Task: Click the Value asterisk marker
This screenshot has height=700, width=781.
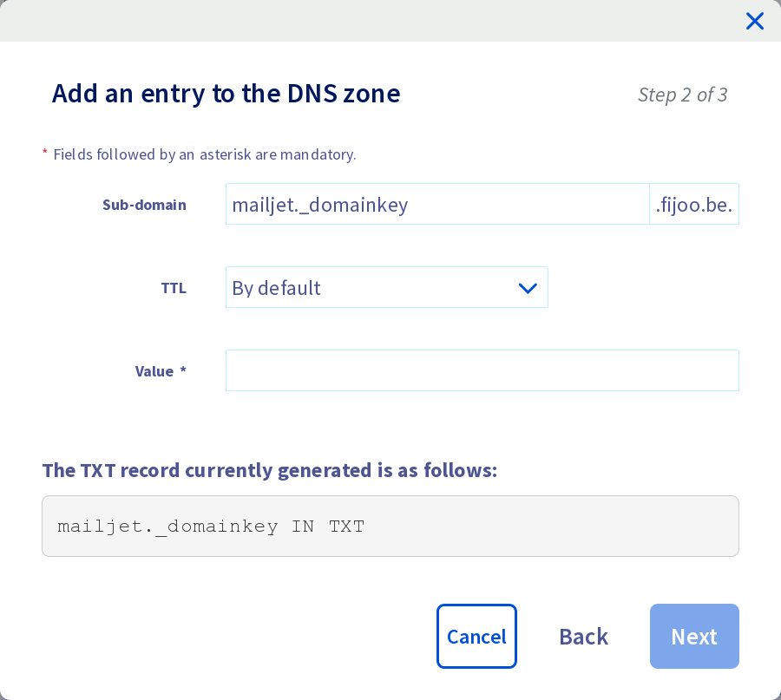Action: point(183,370)
